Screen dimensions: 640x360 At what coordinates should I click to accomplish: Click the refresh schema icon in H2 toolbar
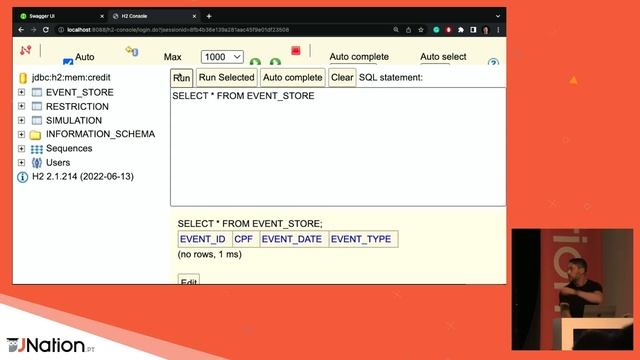pos(132,51)
